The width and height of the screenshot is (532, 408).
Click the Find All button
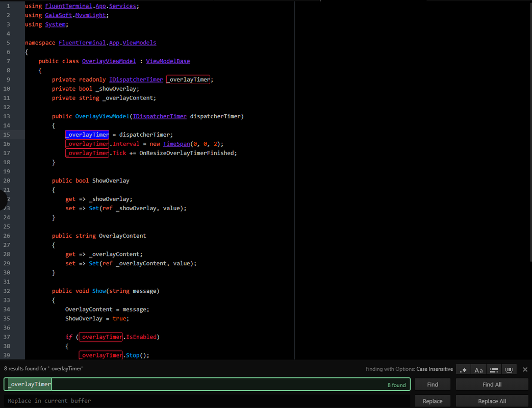(492, 384)
